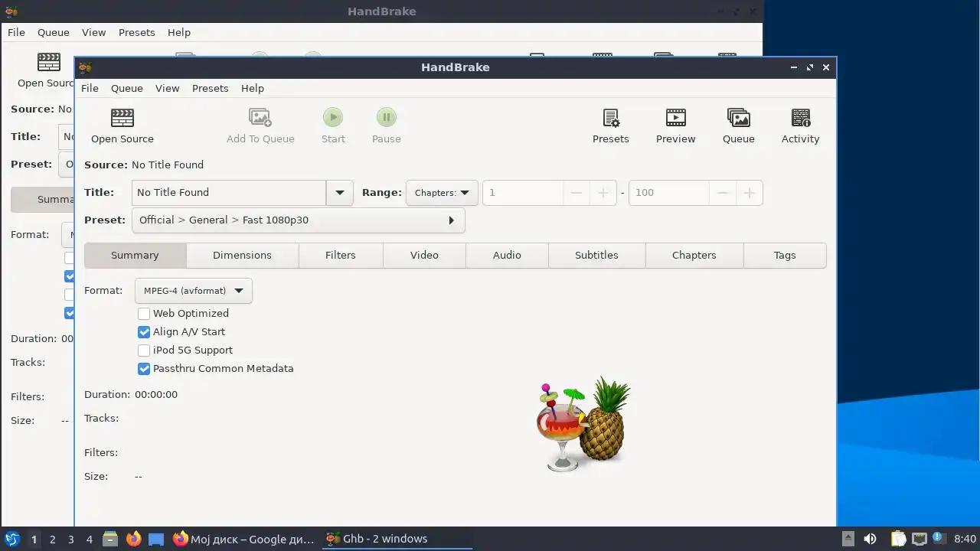Switch to the Filters tab

(341, 255)
